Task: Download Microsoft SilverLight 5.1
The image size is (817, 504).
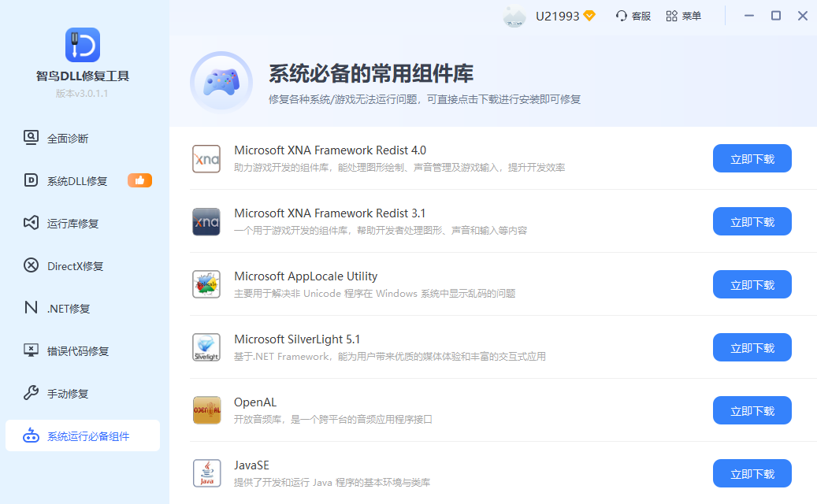Action: coord(752,348)
